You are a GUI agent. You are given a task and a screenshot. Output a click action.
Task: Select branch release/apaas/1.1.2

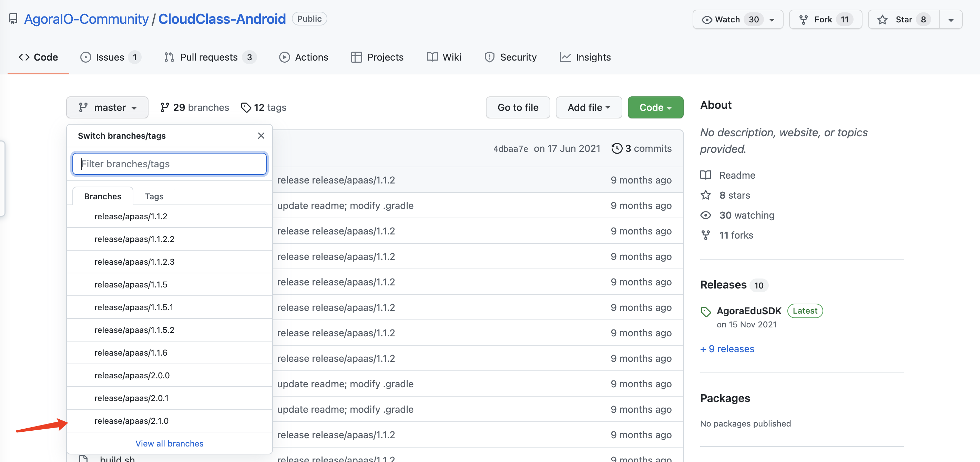pos(169,217)
